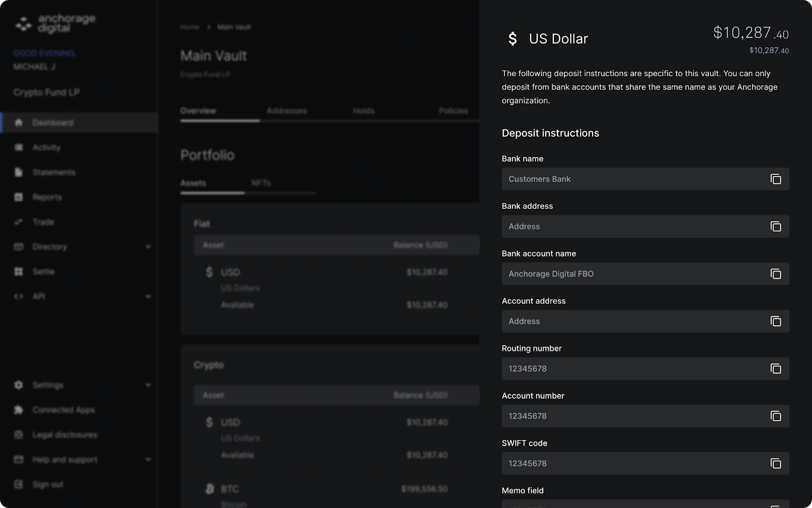The image size is (812, 508).
Task: Switch to the Policies tab
Action: [453, 111]
